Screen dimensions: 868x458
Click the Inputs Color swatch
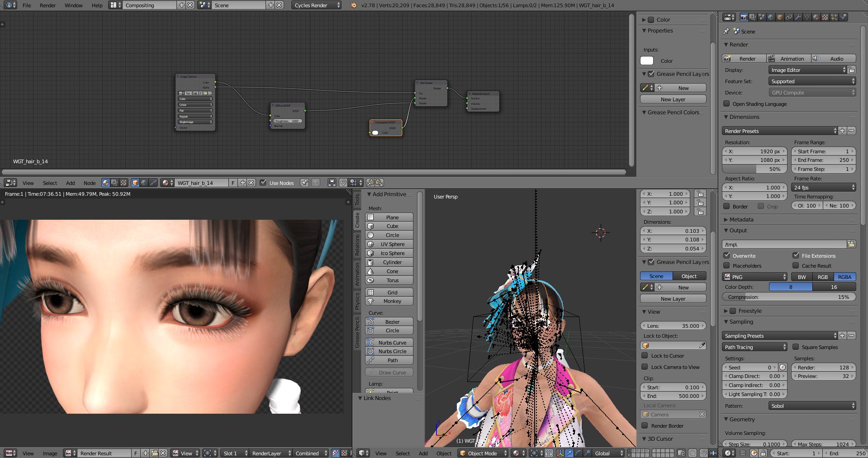coord(647,61)
